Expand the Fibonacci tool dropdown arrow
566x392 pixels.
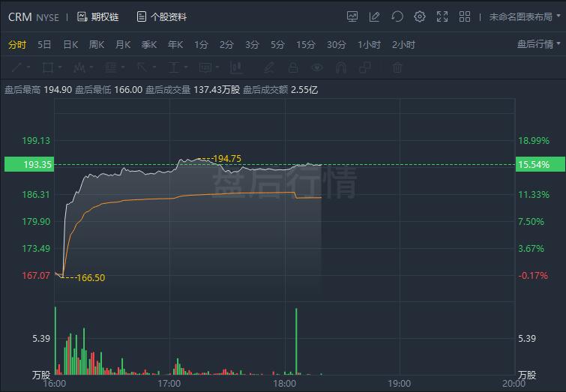(123, 67)
